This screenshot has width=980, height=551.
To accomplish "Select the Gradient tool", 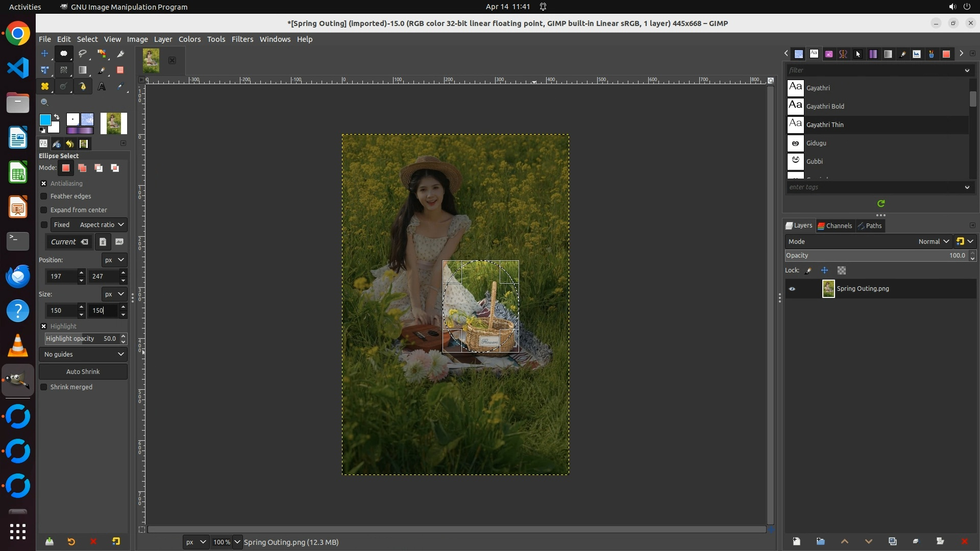I will [x=83, y=70].
